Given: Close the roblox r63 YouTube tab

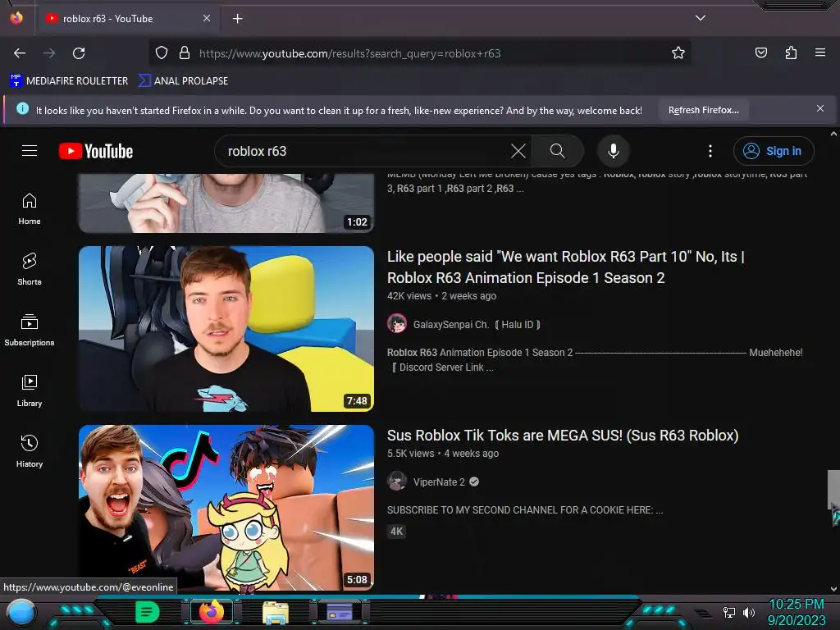Looking at the screenshot, I should pyautogui.click(x=207, y=18).
